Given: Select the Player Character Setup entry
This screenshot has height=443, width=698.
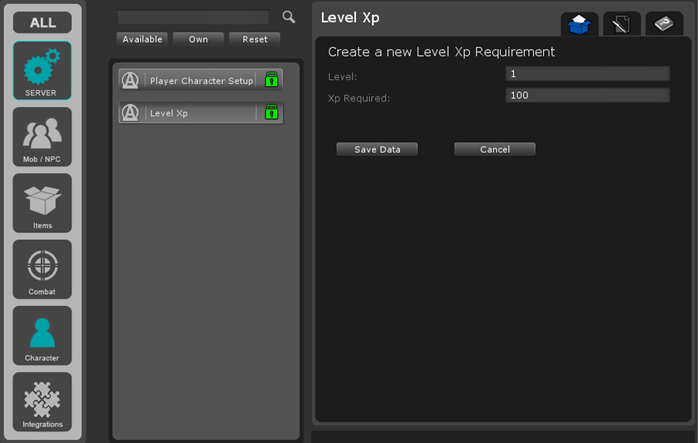Looking at the screenshot, I should click(200, 80).
